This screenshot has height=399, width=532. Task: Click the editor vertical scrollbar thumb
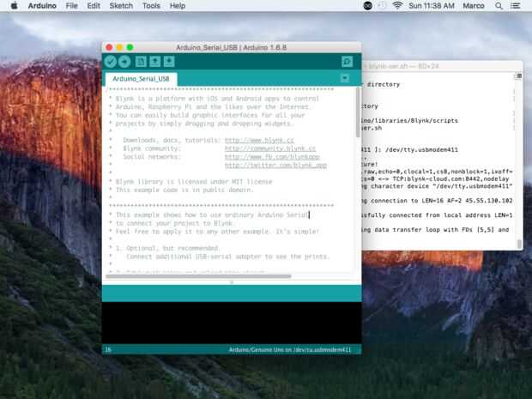(x=358, y=112)
